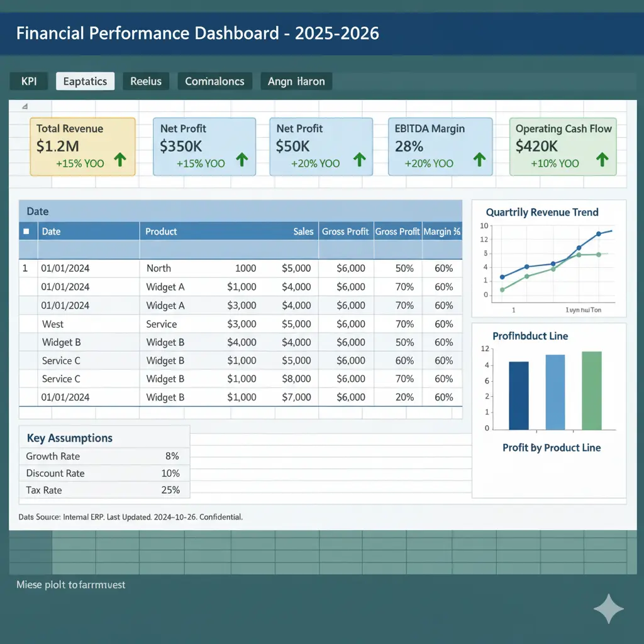This screenshot has height=644, width=644.
Task: Switch to the KPI tab
Action: click(x=28, y=80)
